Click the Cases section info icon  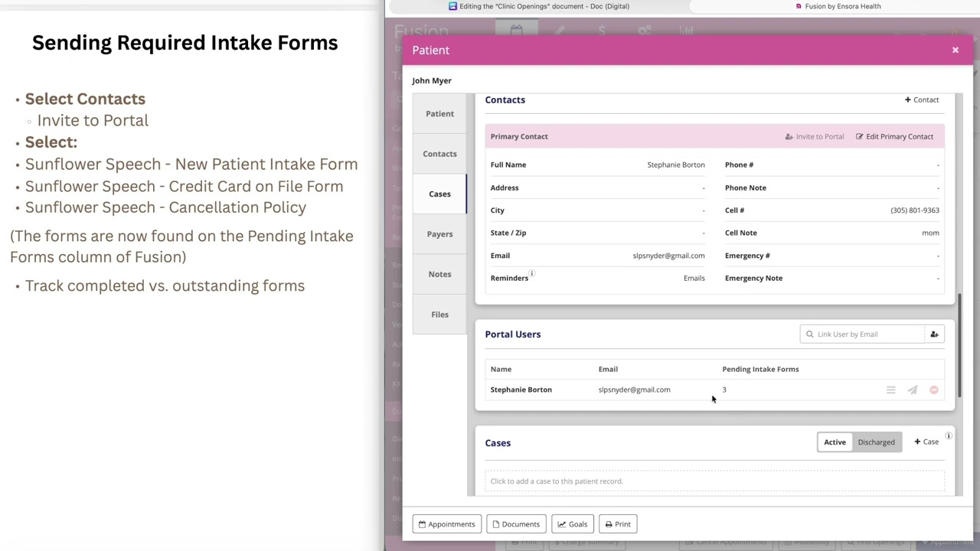948,436
